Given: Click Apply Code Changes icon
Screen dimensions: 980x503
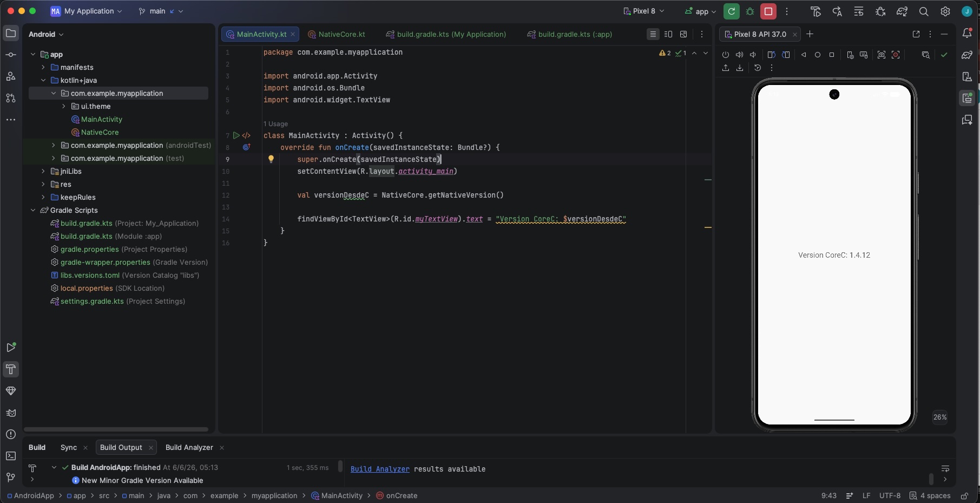Looking at the screenshot, I should click(859, 11).
